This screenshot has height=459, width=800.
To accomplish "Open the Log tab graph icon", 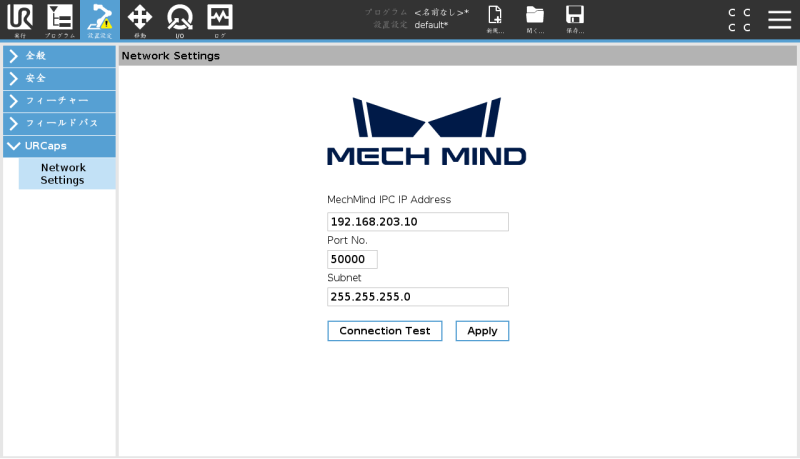I will 220,20.
